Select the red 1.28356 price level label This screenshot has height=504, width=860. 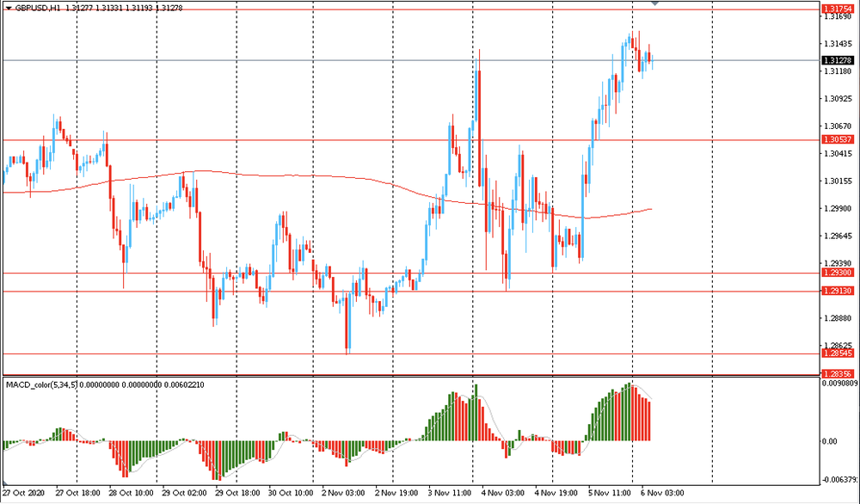[x=838, y=373]
